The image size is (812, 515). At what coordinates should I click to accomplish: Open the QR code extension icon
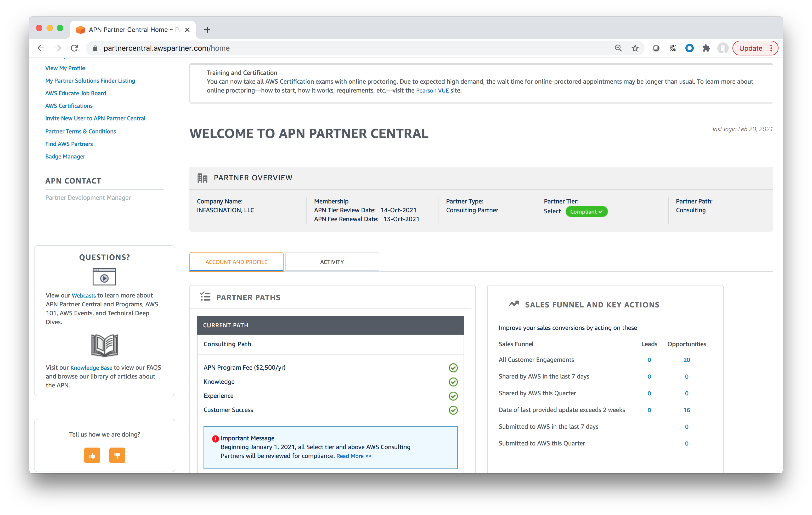click(x=673, y=48)
